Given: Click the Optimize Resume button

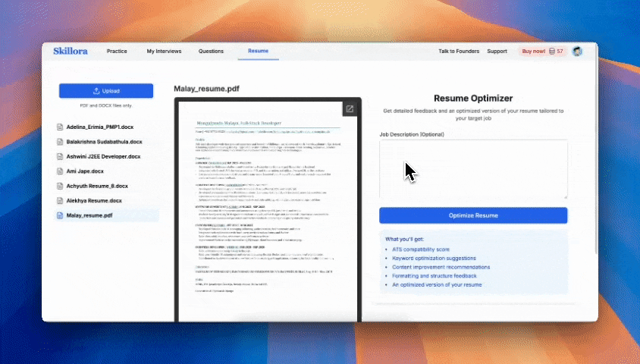Looking at the screenshot, I should [x=473, y=215].
